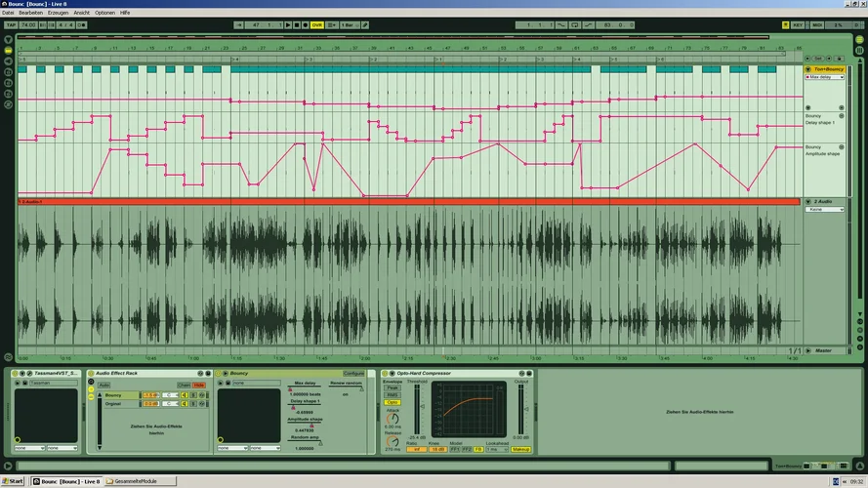This screenshot has width=868, height=488.
Task: Click the Windows Start button in the taskbar
Action: 14,481
